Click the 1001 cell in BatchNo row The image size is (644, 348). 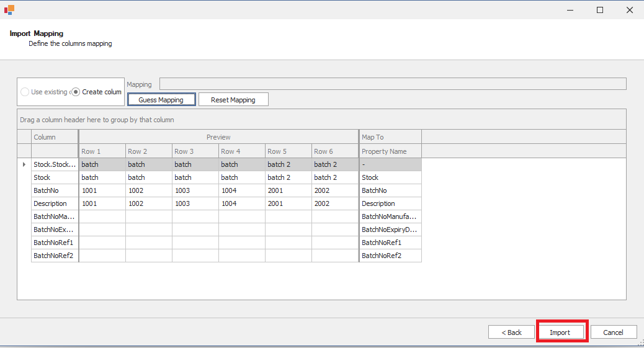pyautogui.click(x=102, y=190)
